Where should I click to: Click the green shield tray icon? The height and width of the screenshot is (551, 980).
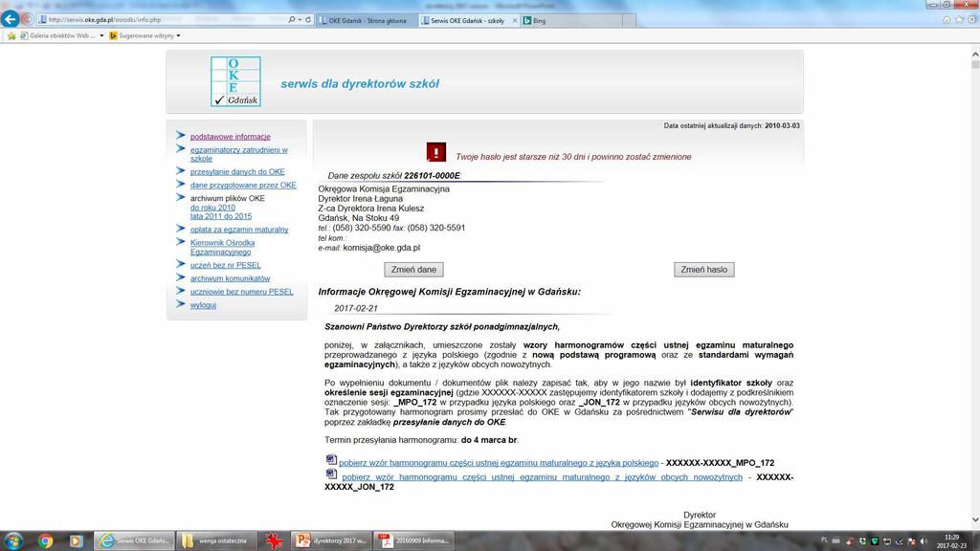point(875,541)
